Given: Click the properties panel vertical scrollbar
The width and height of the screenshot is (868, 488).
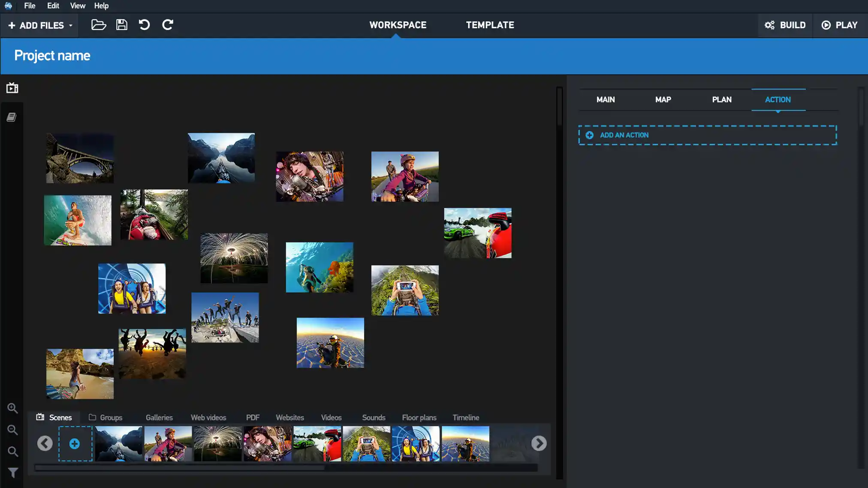Looking at the screenshot, I should [x=861, y=107].
